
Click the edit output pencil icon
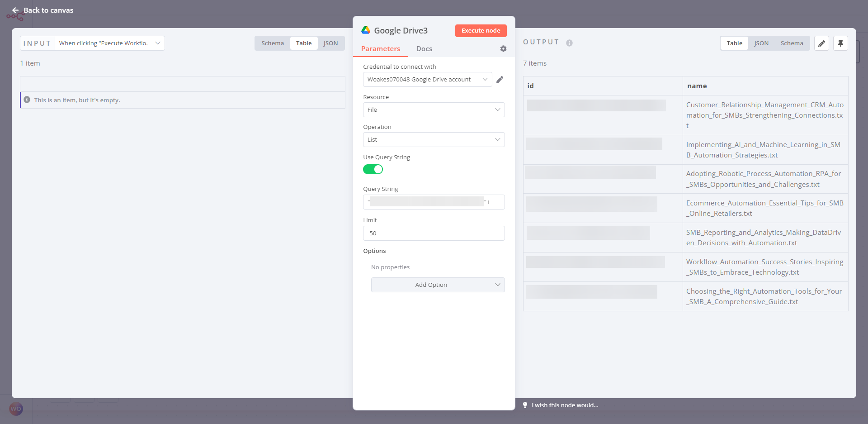tap(821, 43)
